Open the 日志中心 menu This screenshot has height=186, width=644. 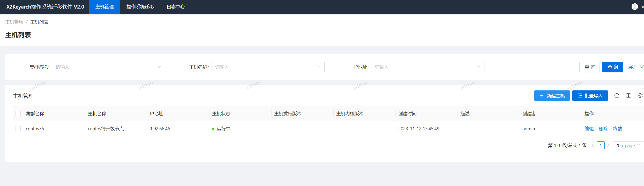click(176, 7)
